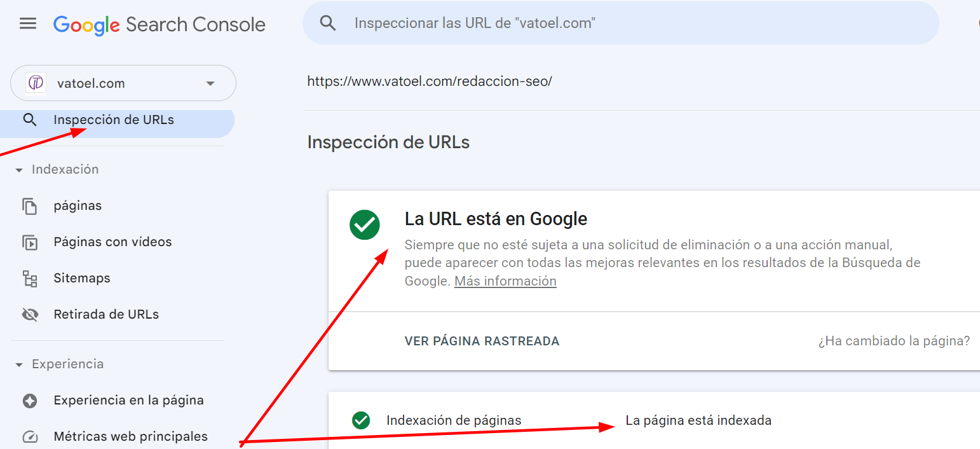The width and height of the screenshot is (980, 449).
Task: Click the páginas copy icon
Action: [29, 206]
